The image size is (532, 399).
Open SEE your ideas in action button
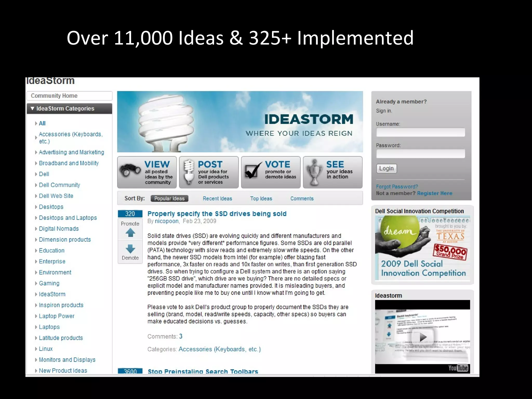tap(333, 172)
